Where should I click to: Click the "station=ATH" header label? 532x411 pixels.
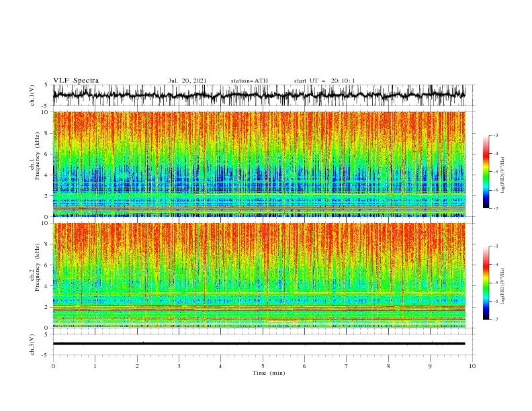(249, 81)
